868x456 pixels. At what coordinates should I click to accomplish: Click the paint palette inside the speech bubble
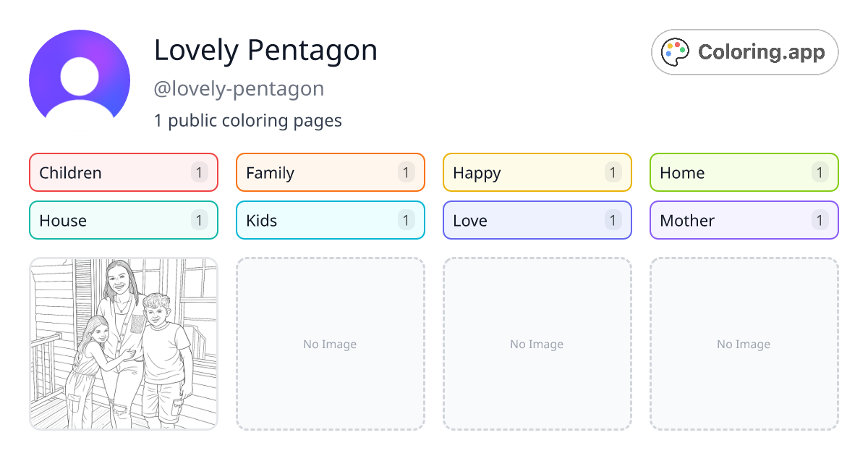point(676,51)
